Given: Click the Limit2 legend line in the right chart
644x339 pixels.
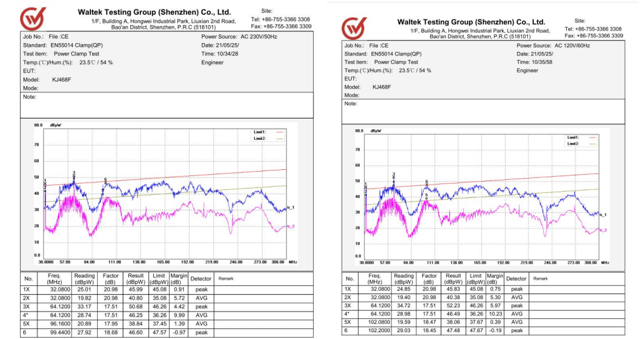Looking at the screenshot, I should coord(592,144).
